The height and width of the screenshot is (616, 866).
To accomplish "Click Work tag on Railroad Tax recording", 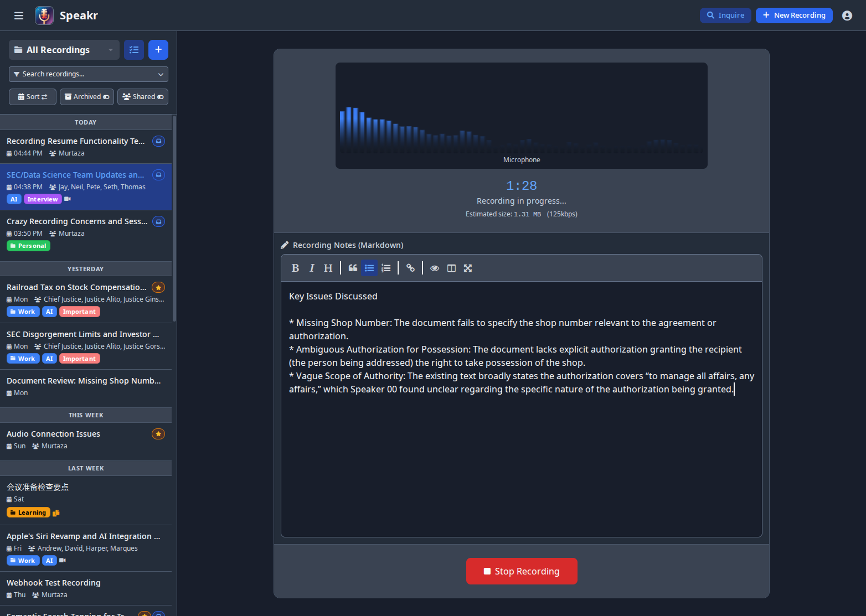I will (x=23, y=312).
